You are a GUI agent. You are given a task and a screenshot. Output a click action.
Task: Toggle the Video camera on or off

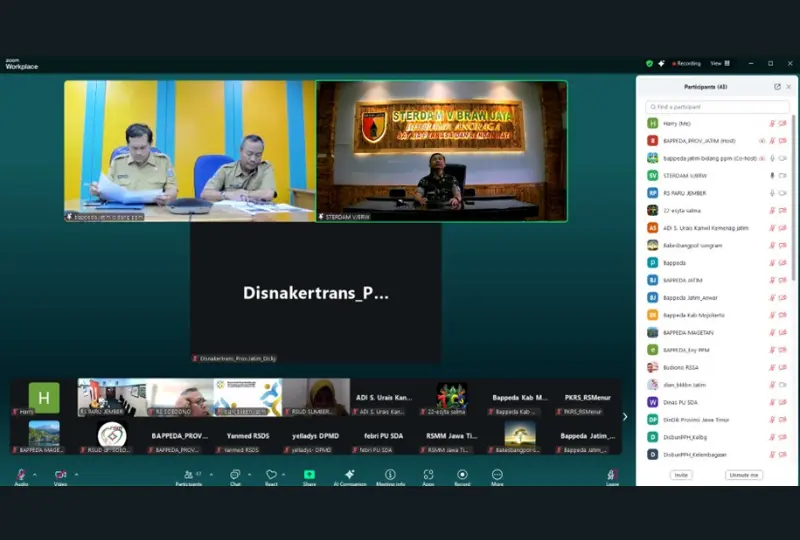point(60,475)
